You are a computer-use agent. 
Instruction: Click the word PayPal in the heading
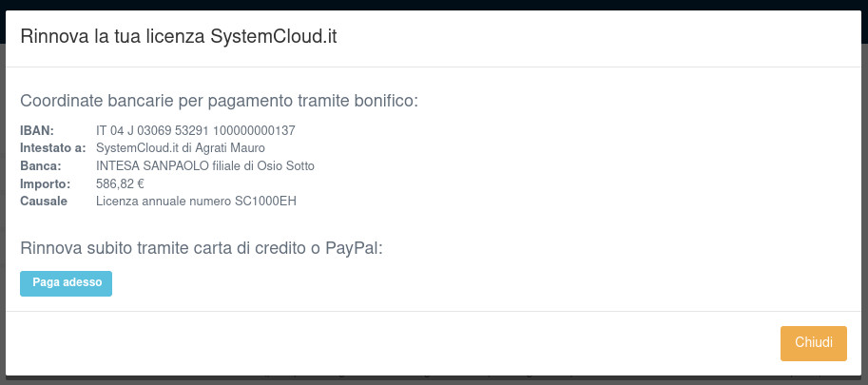[x=353, y=249]
